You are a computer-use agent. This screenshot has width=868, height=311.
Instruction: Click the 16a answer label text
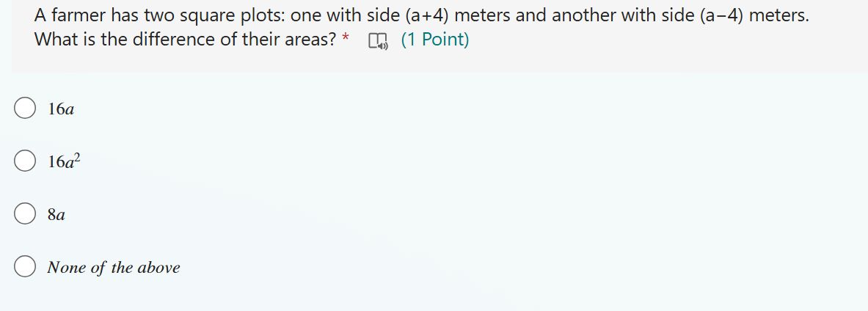coord(61,109)
